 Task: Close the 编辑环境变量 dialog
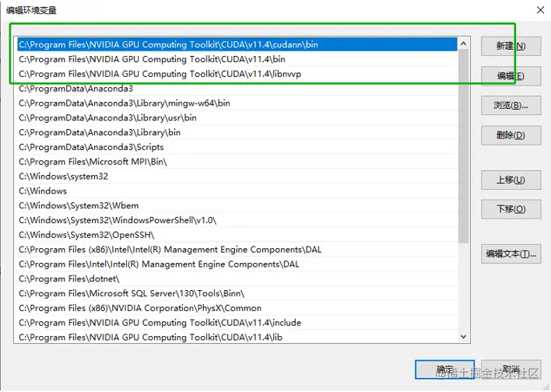pos(540,10)
